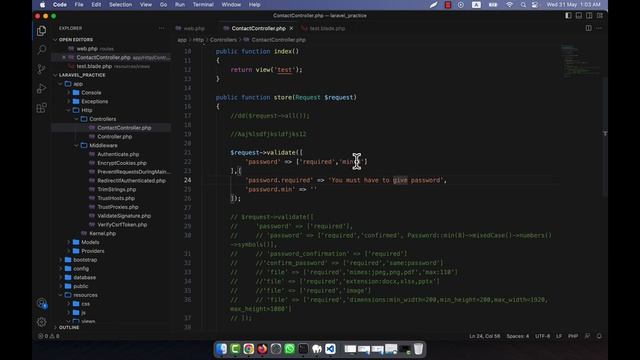This screenshot has height=360, width=640.
Task: Close the ContactController.php tab
Action: 291,28
